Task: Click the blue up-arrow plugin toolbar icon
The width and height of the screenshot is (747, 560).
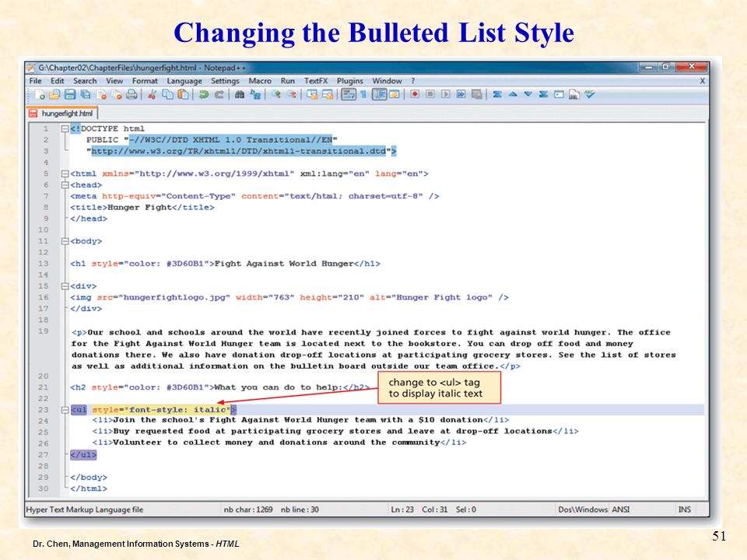Action: coord(513,94)
